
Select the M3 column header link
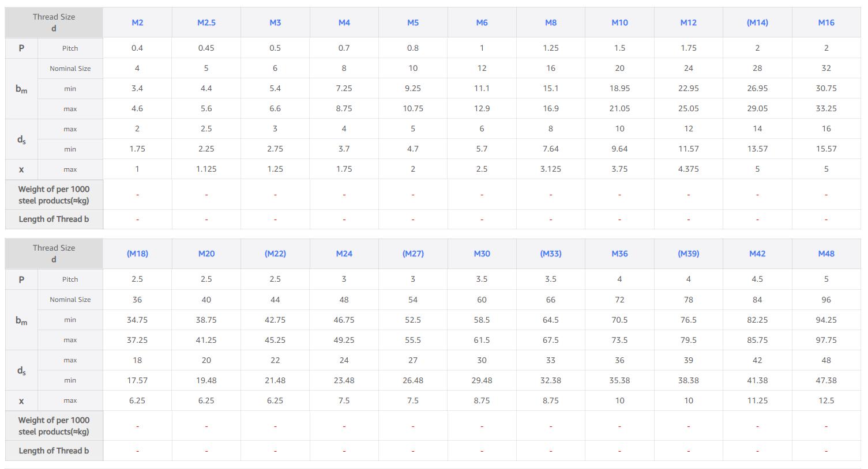pyautogui.click(x=275, y=22)
